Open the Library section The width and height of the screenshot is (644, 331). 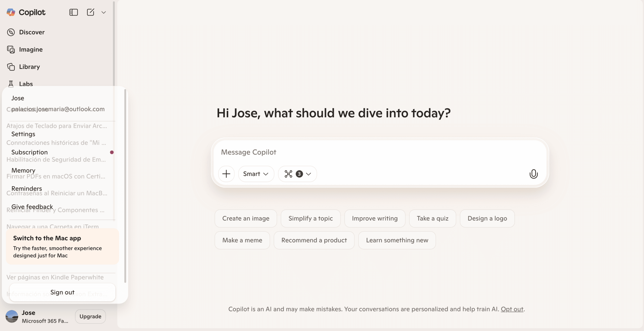pyautogui.click(x=29, y=67)
